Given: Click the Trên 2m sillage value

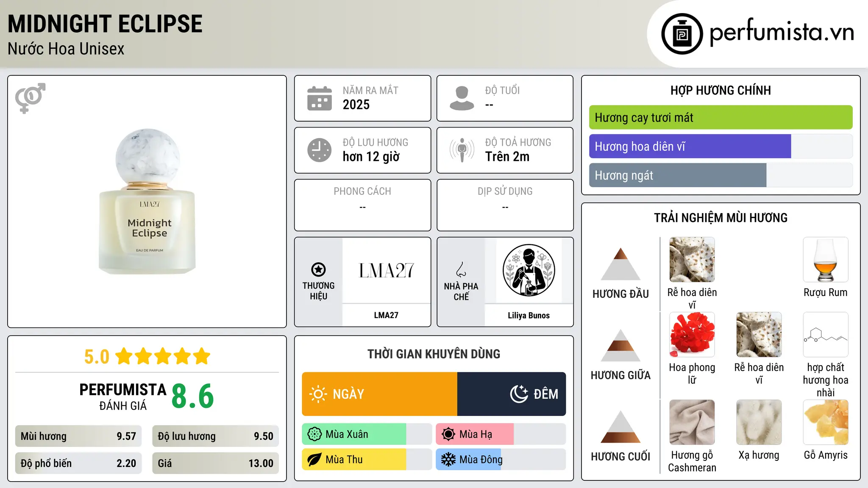Looking at the screenshot, I should point(507,157).
